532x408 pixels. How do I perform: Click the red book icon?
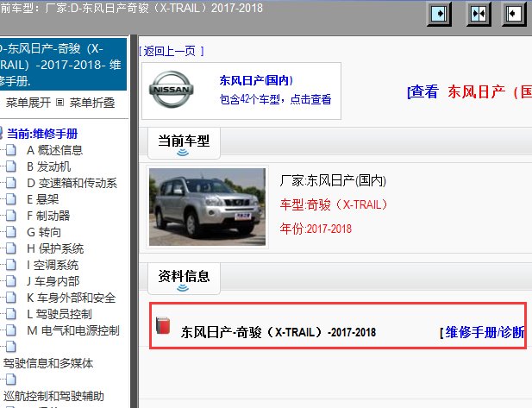(x=163, y=326)
